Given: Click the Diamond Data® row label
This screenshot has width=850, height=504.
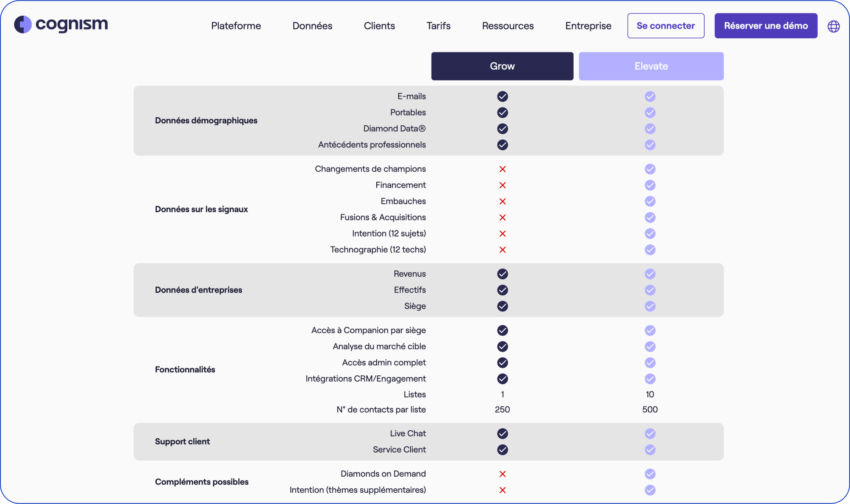Looking at the screenshot, I should [x=394, y=129].
